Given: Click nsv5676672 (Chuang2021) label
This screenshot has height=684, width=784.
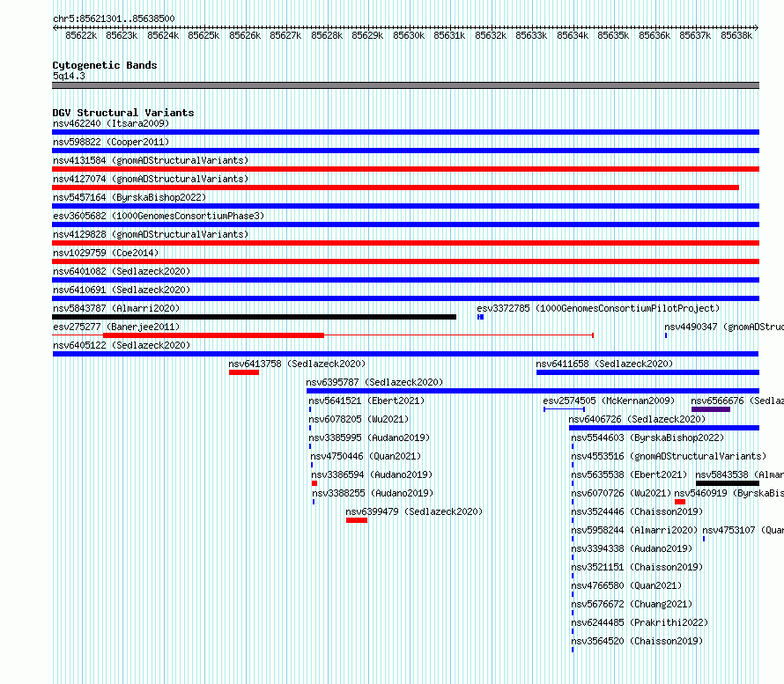Looking at the screenshot, I should (x=632, y=604).
